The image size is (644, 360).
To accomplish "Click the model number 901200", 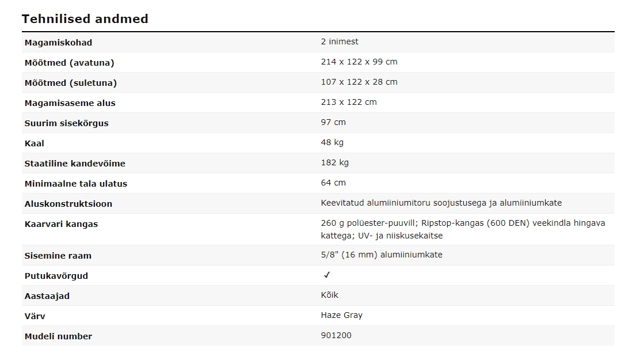I will [336, 335].
